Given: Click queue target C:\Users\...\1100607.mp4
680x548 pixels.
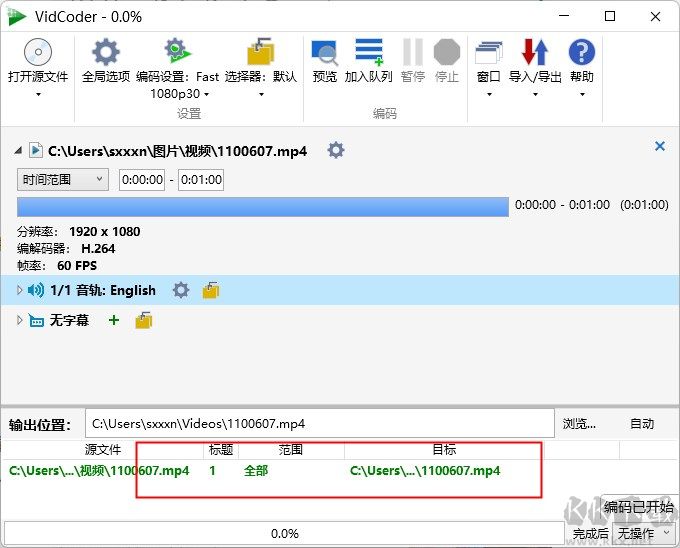Looking at the screenshot, I should tap(425, 471).
